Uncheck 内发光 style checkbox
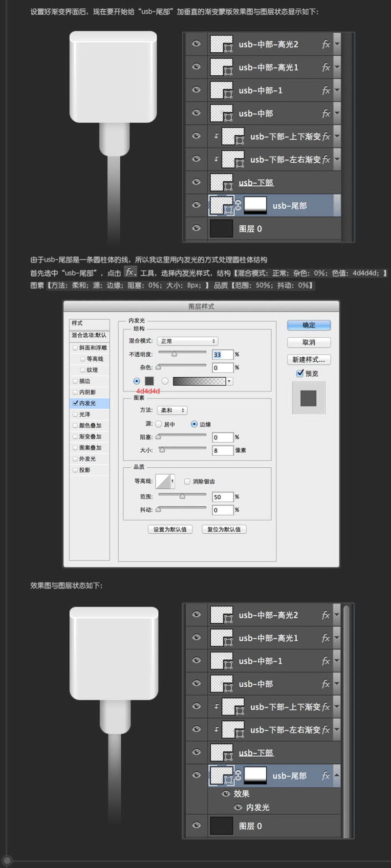 [75, 403]
